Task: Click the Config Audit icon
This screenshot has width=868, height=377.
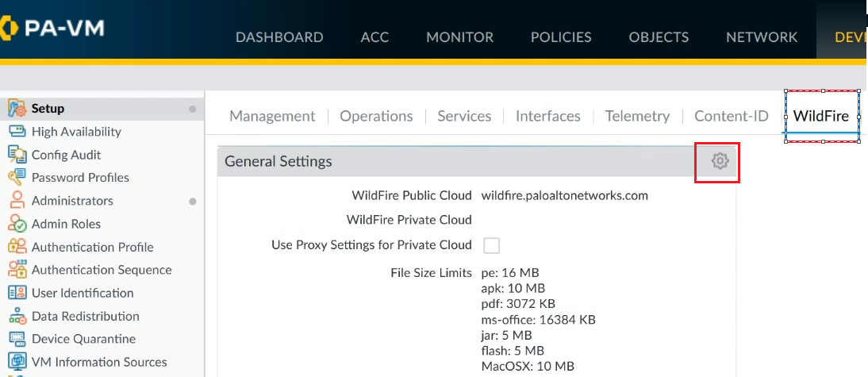Action: pos(17,155)
